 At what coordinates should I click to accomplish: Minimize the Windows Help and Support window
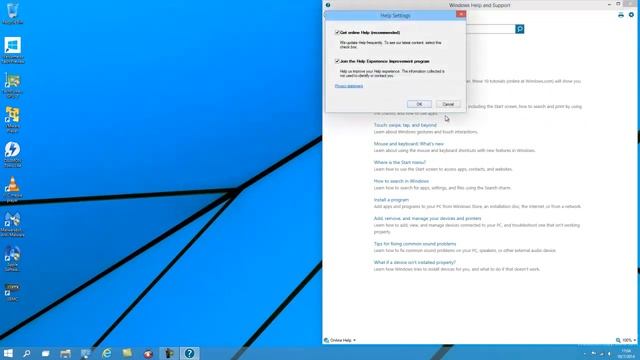pyautogui.click(x=609, y=4)
